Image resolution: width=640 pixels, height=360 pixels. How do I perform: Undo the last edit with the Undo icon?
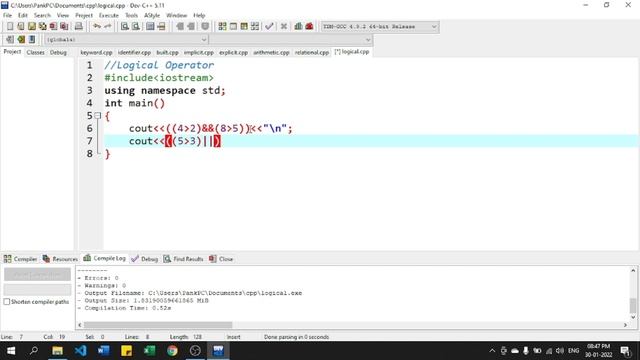(97, 27)
